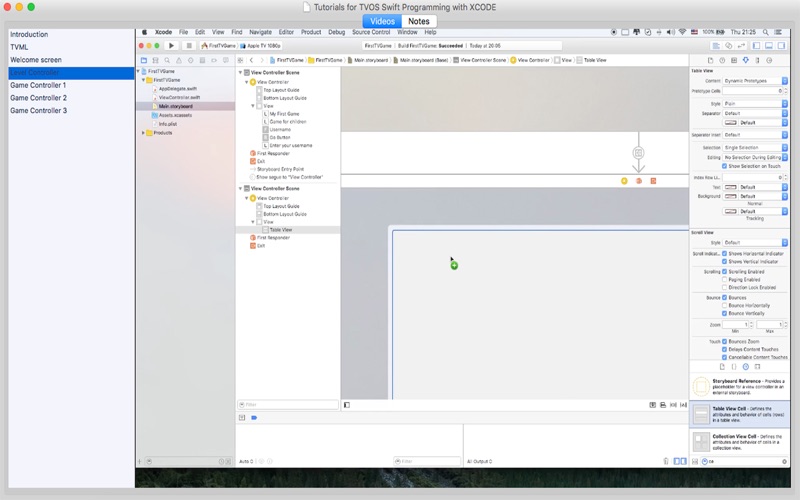This screenshot has width=800, height=500.
Task: Open the Debug navigator icon
Action: pos(203,60)
